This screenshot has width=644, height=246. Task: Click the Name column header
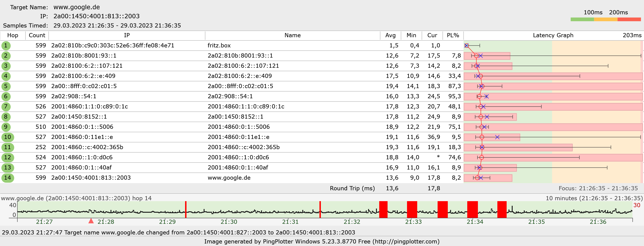293,35
